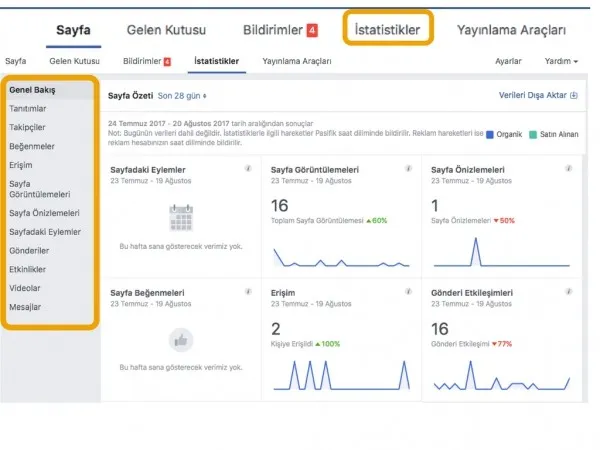Click the Erişim card title
Viewport: 600px width, 450px height.
pos(283,293)
